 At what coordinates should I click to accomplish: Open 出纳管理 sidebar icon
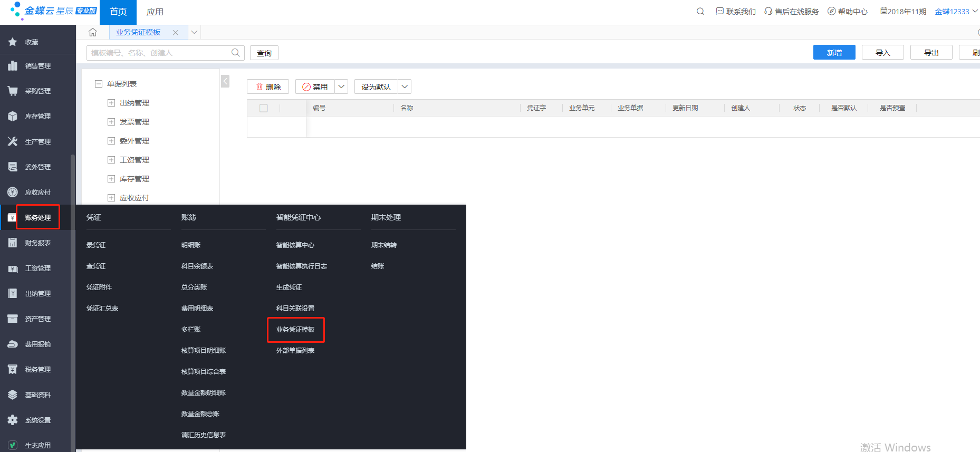click(x=13, y=293)
